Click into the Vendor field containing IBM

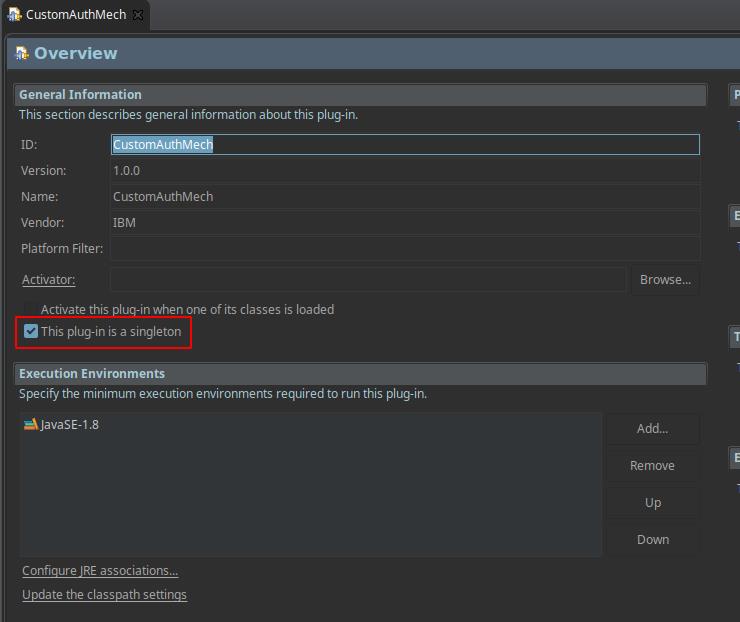pyautogui.click(x=405, y=222)
